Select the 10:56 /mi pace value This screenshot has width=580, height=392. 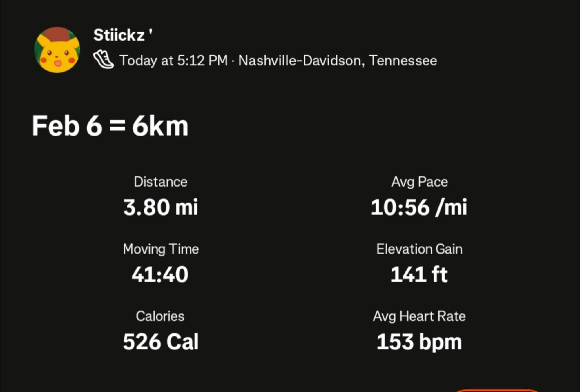pos(419,207)
